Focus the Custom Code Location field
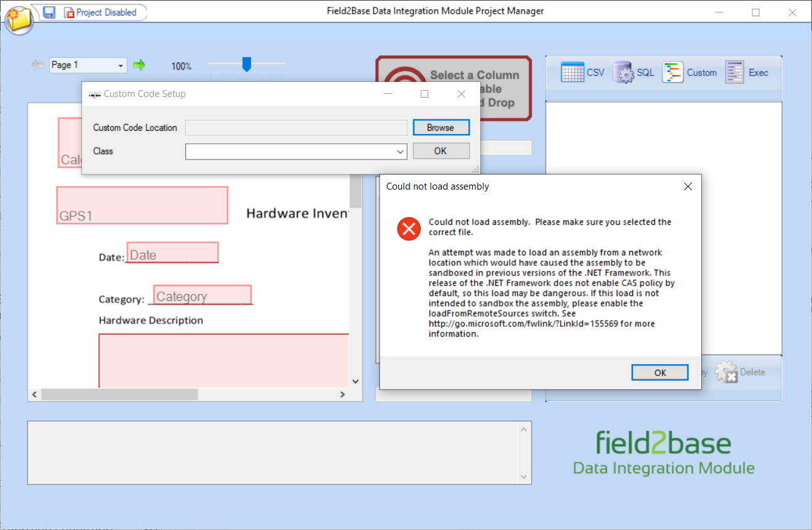The height and width of the screenshot is (530, 812). click(296, 128)
